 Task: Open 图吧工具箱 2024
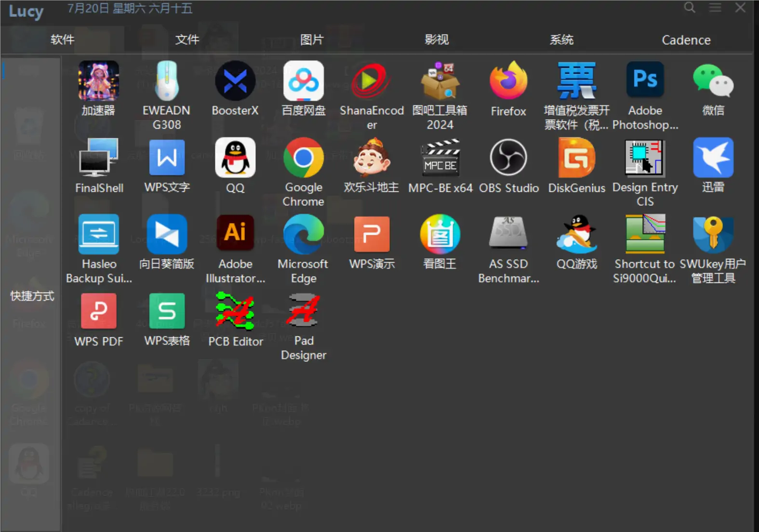click(440, 80)
